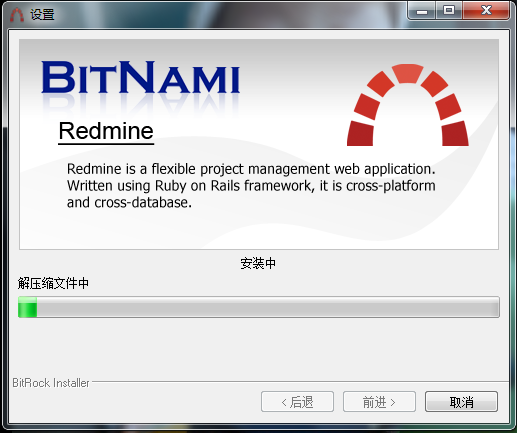Click the unfilled gray part of the progress bar
517x433 pixels.
coord(268,307)
